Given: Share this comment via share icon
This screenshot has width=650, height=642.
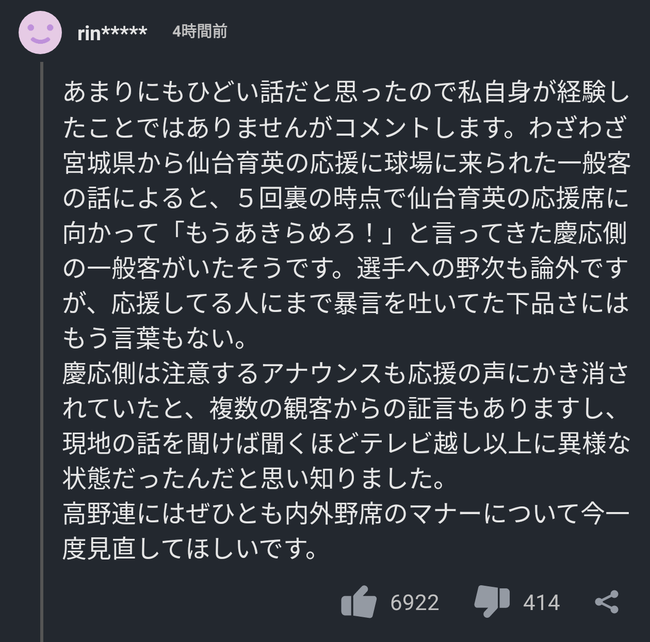Looking at the screenshot, I should coord(607,602).
